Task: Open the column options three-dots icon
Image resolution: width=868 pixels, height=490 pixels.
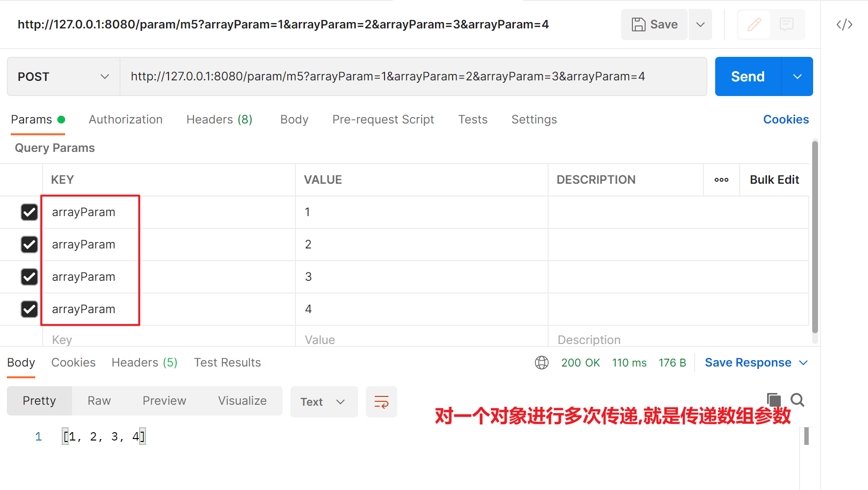Action: [722, 180]
